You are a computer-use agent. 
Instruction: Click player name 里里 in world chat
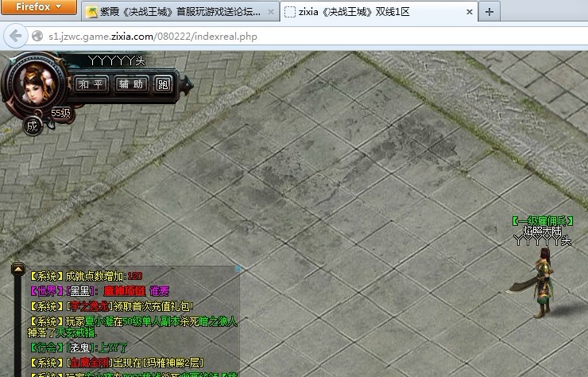tap(80, 291)
